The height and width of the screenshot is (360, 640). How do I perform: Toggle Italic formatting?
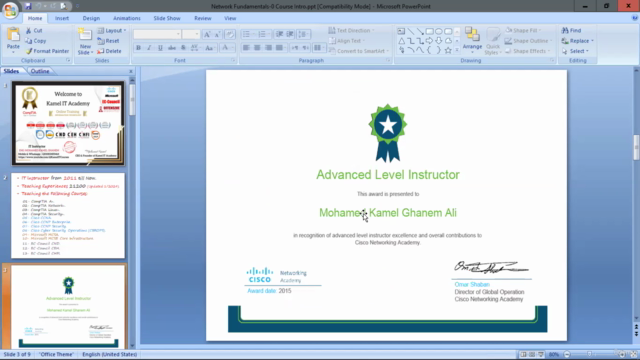tap(149, 48)
